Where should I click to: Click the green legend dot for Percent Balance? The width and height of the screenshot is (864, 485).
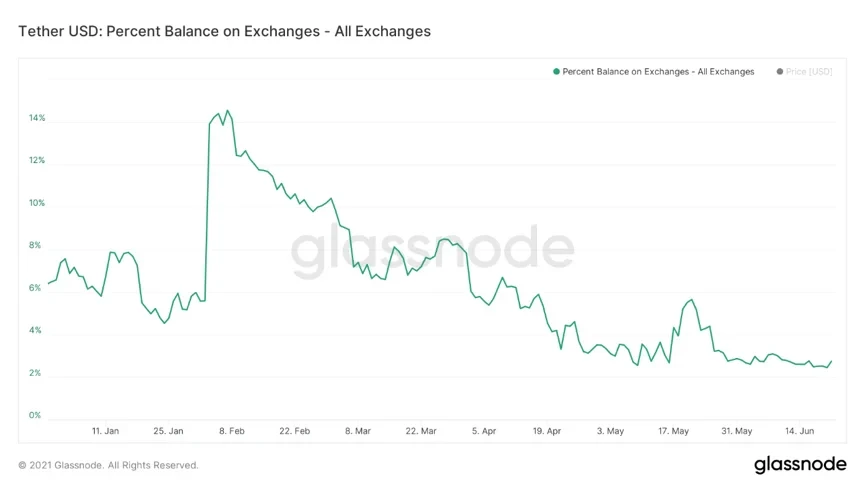click(556, 72)
